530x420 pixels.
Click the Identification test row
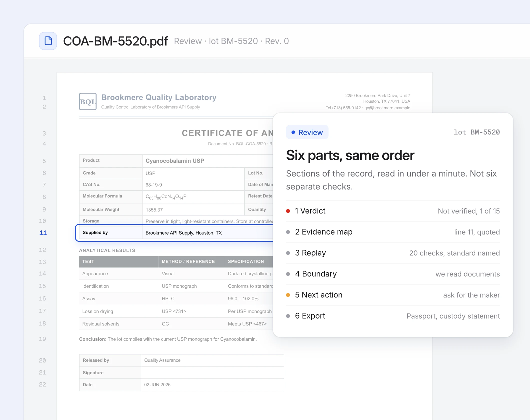(176, 286)
